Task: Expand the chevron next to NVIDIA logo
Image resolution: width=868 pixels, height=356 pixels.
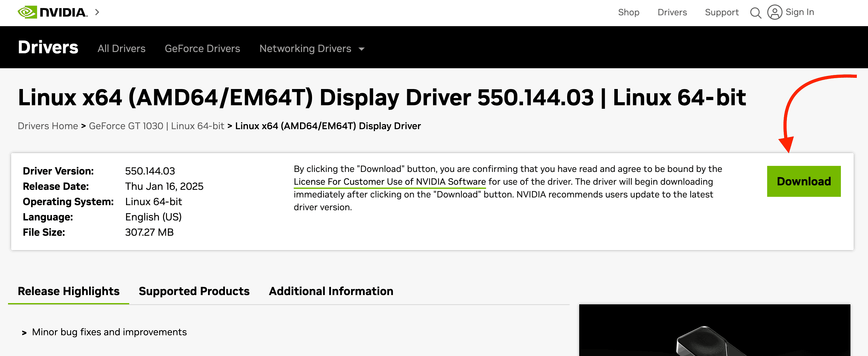Action: (x=97, y=12)
